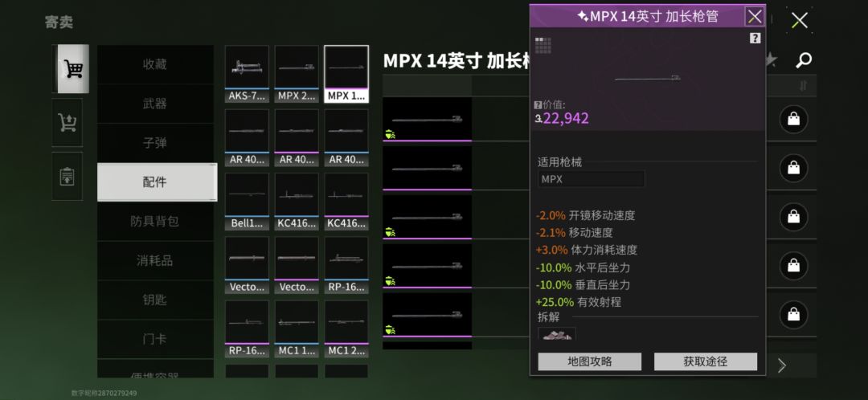868x400 pixels.
Task: Select the blue-underlined Vecto... item tile
Action: point(247,265)
